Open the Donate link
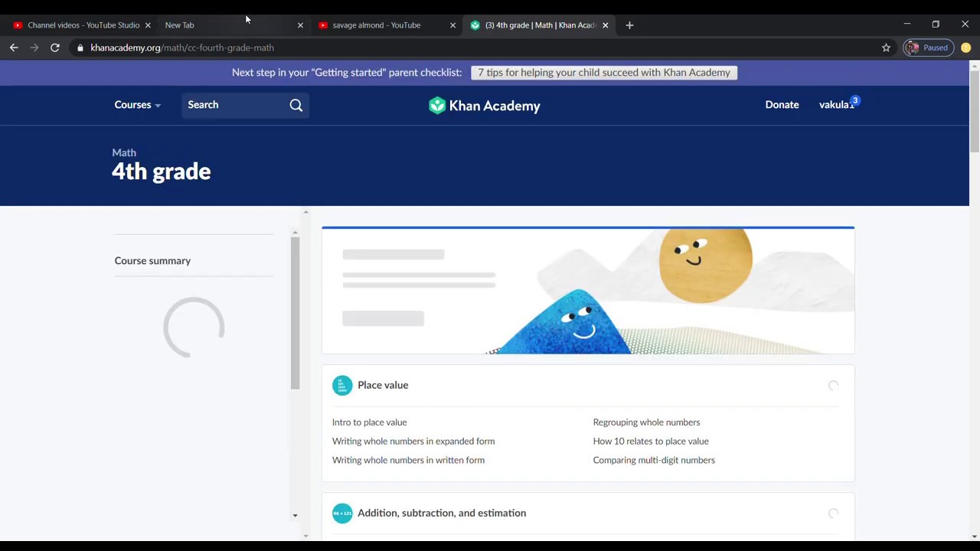The width and height of the screenshot is (980, 551). pyautogui.click(x=782, y=105)
